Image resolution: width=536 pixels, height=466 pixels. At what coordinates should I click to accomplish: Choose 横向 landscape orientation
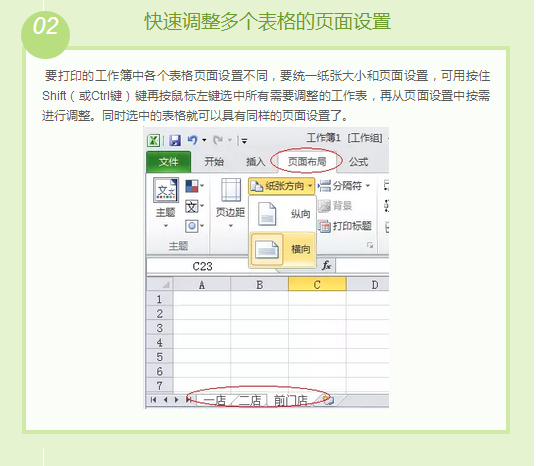(282, 249)
